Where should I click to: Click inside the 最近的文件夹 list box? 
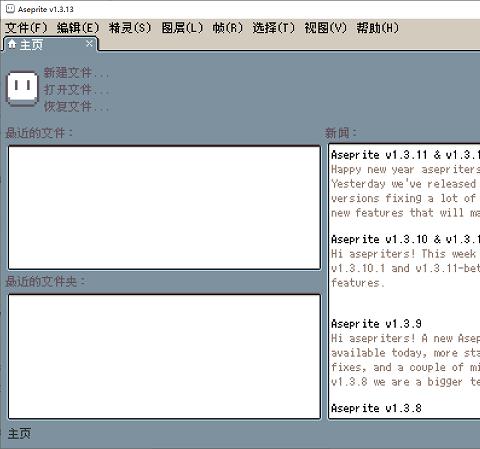[x=164, y=356]
